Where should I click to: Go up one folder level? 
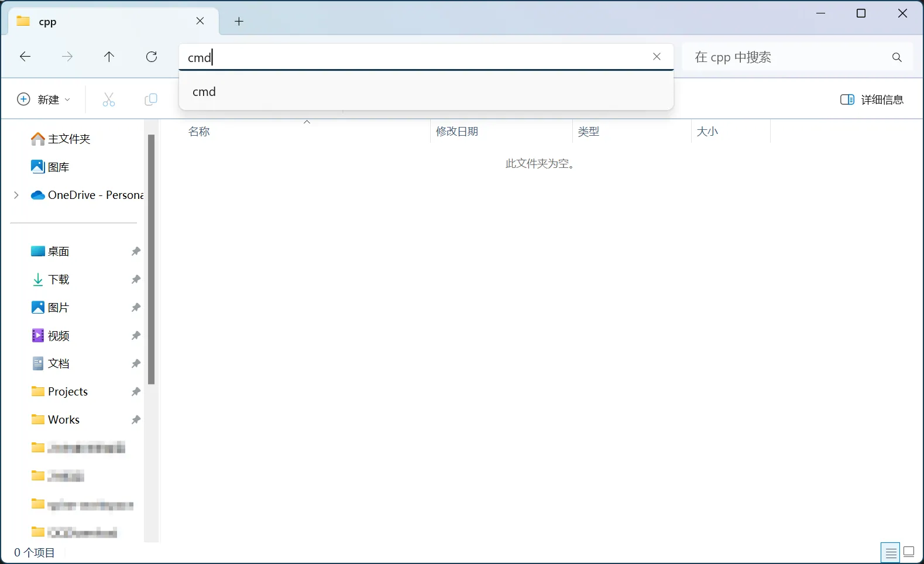click(x=109, y=57)
